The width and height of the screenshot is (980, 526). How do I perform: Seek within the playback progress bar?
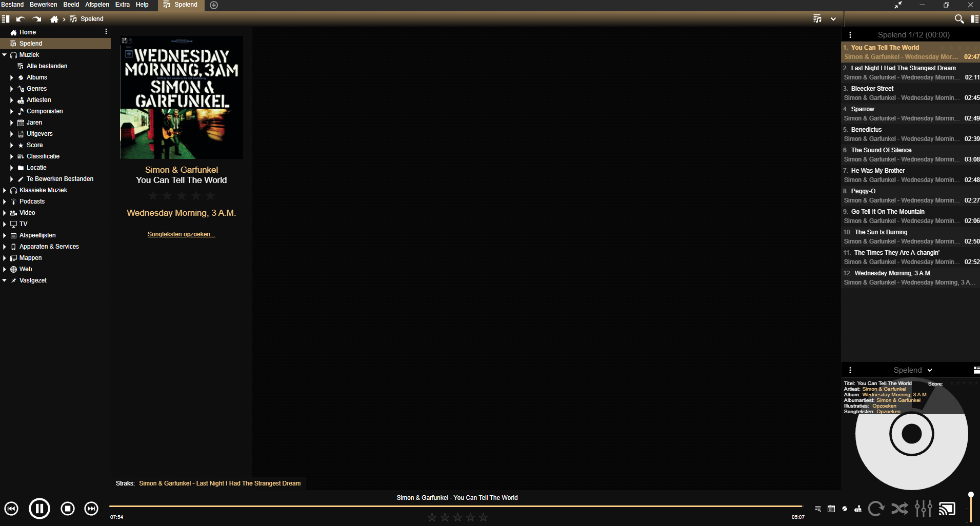pyautogui.click(x=455, y=506)
